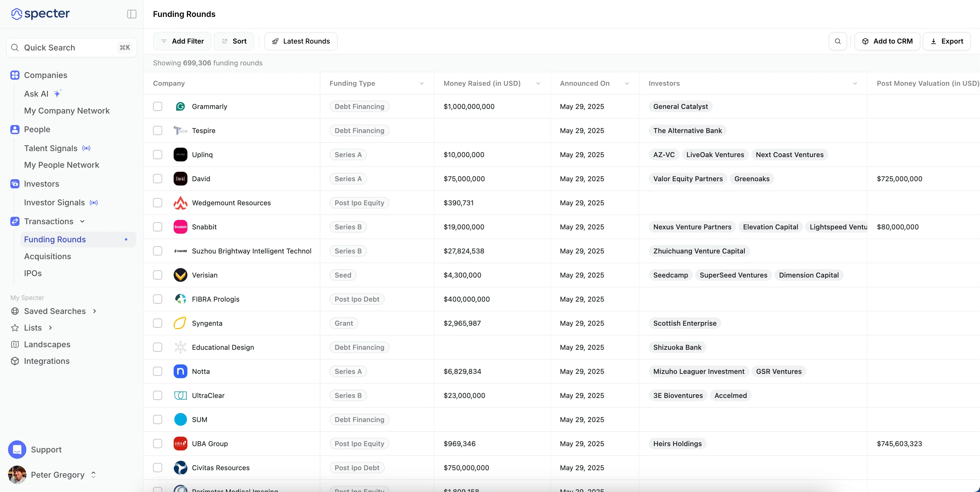The height and width of the screenshot is (492, 980).
Task: Open Announced On column dropdown arrow
Action: coord(627,83)
